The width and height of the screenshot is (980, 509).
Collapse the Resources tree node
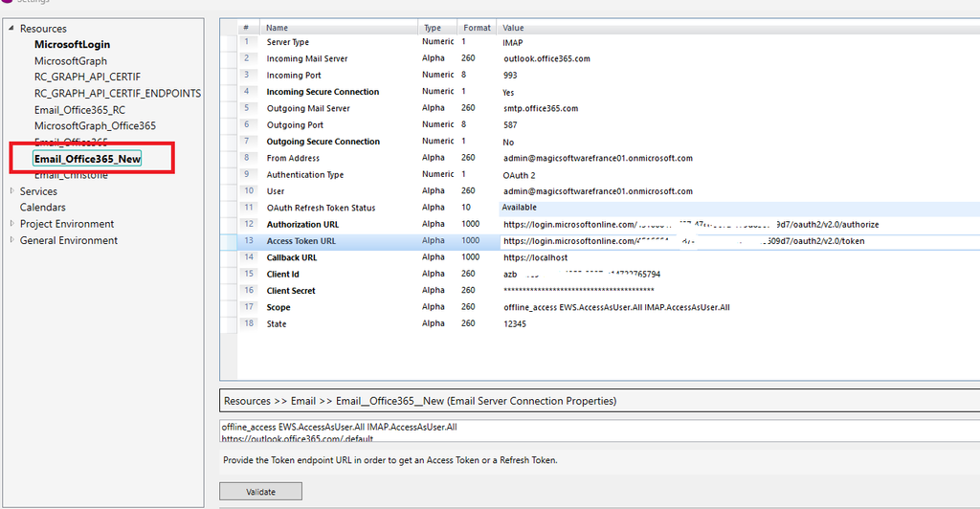(x=11, y=28)
